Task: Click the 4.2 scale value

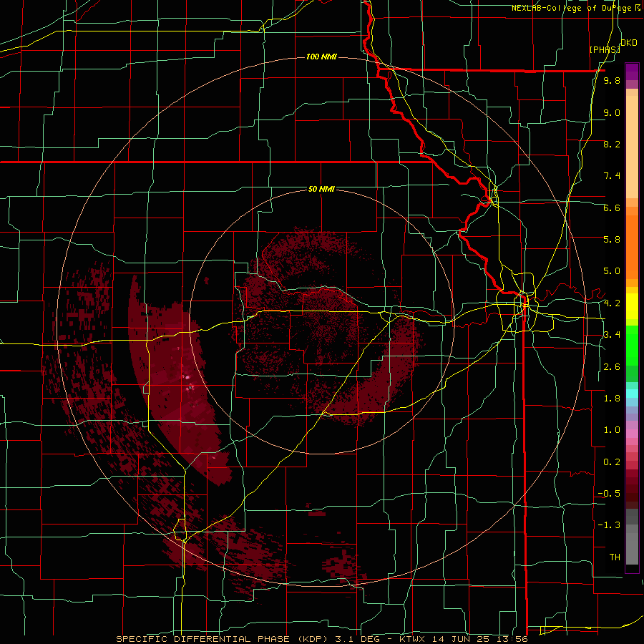Action: (612, 303)
